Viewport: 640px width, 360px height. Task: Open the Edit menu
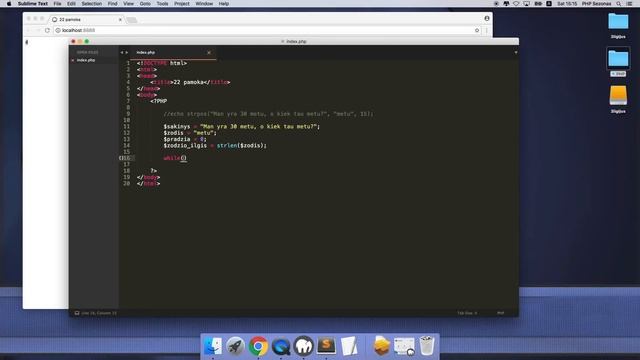click(71, 4)
